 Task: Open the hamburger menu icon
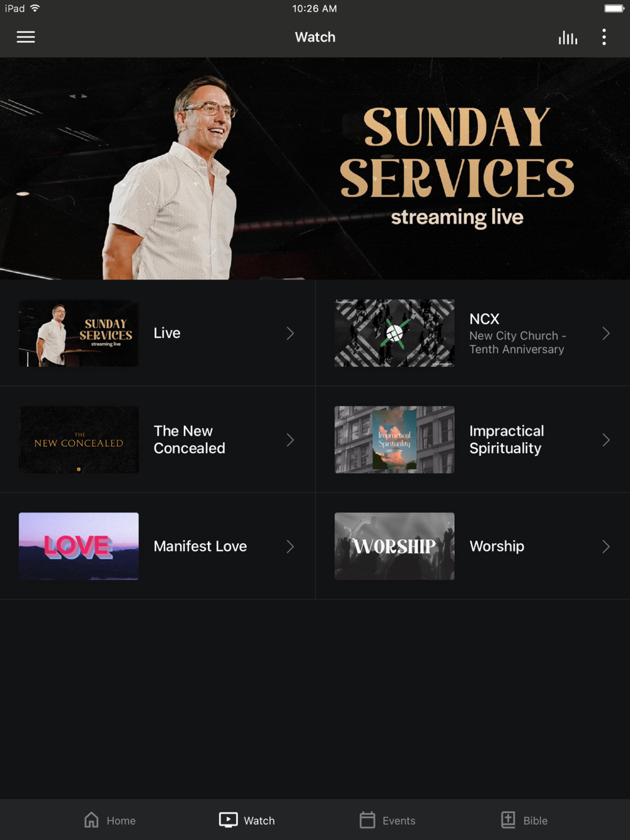26,37
